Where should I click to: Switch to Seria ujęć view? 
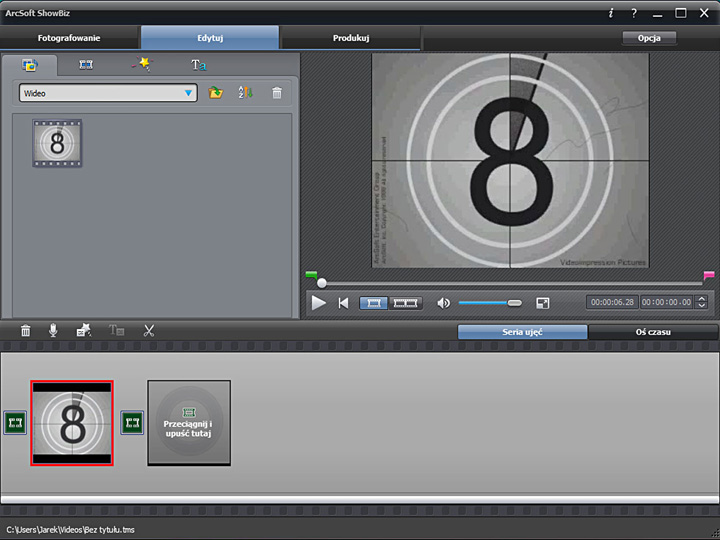523,332
